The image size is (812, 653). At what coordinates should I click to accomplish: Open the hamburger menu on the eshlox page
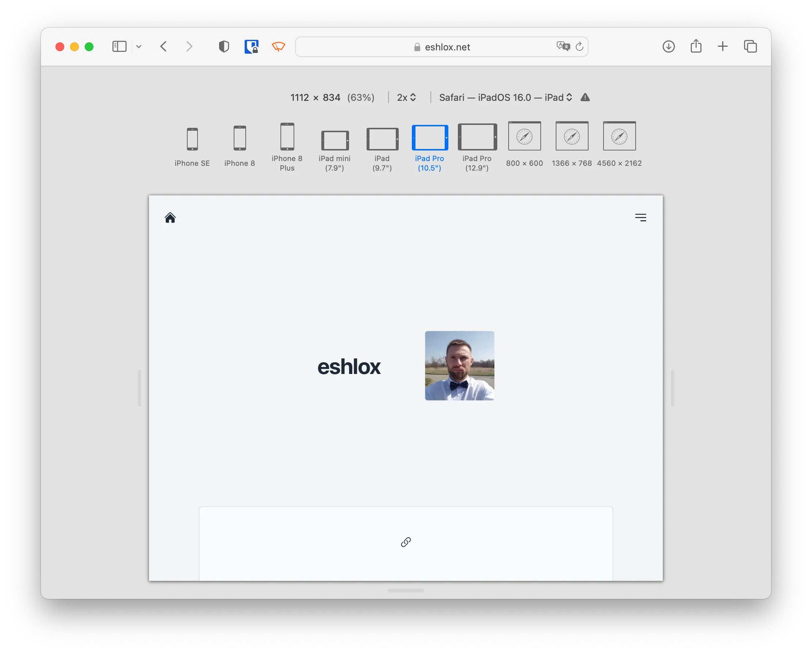click(640, 217)
